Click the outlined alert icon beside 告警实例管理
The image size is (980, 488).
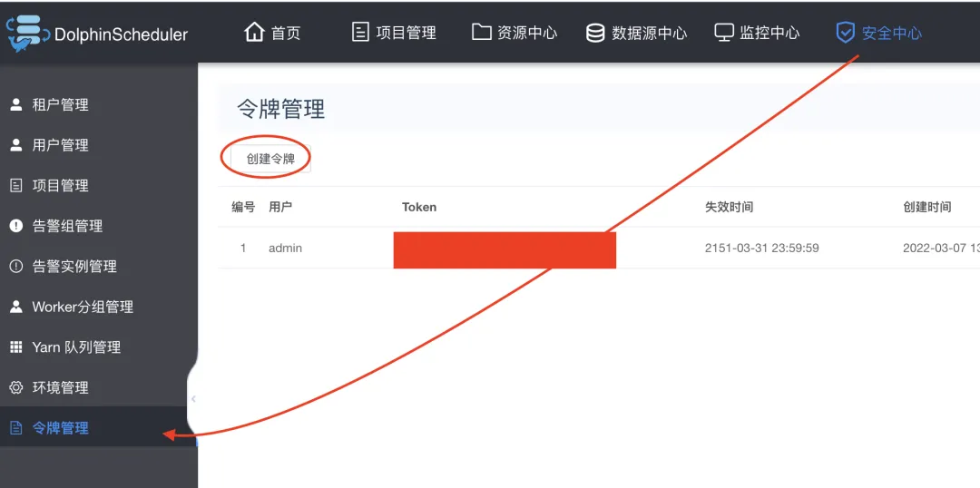click(x=16, y=266)
